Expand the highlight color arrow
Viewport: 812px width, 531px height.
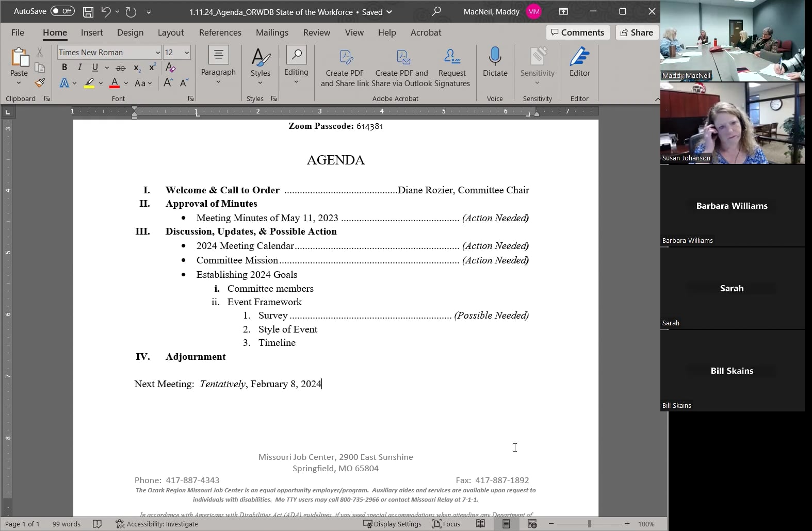101,83
